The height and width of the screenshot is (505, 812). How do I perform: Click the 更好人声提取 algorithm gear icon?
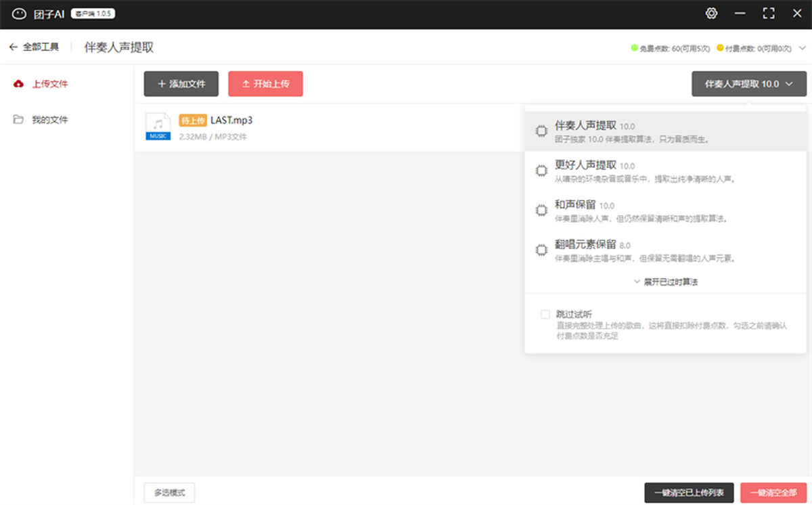click(541, 171)
